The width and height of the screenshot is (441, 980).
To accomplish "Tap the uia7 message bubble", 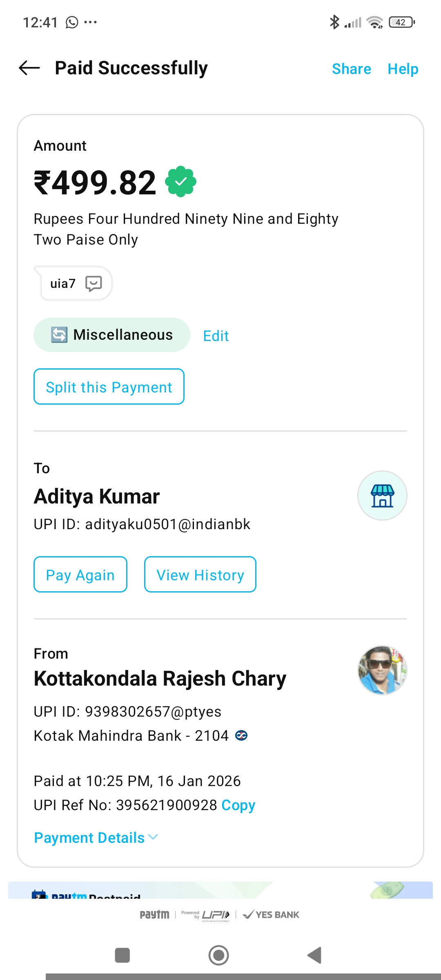I will 73,283.
